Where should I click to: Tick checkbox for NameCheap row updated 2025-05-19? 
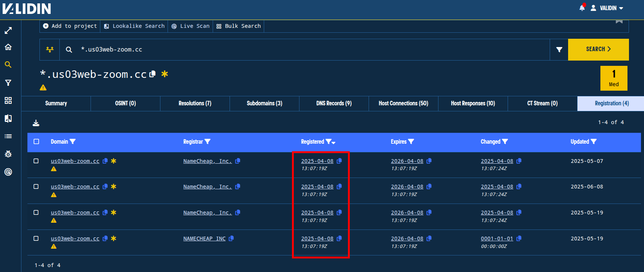(x=36, y=213)
